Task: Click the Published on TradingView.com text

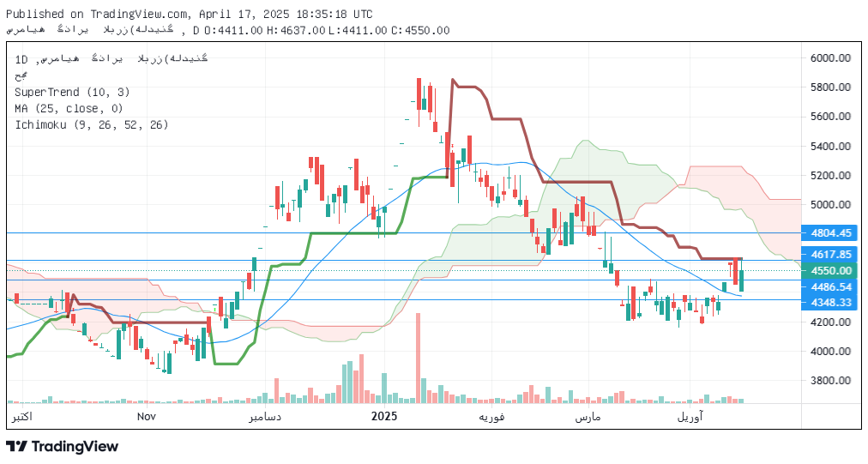Action: point(97,14)
